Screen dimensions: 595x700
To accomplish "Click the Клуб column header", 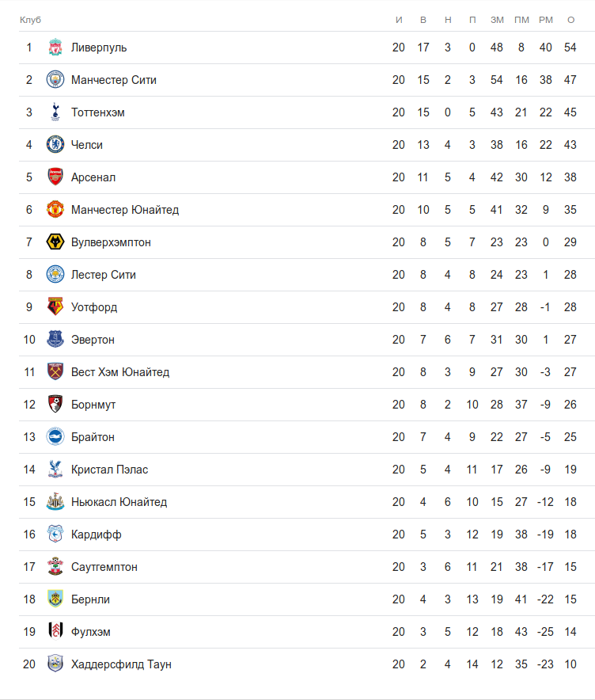I will (x=30, y=19).
